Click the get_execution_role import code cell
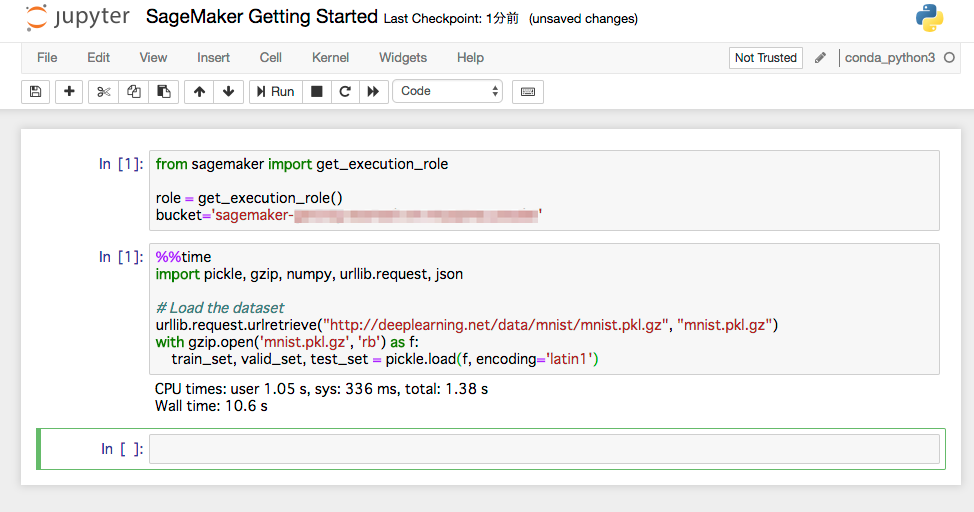 [x=544, y=190]
